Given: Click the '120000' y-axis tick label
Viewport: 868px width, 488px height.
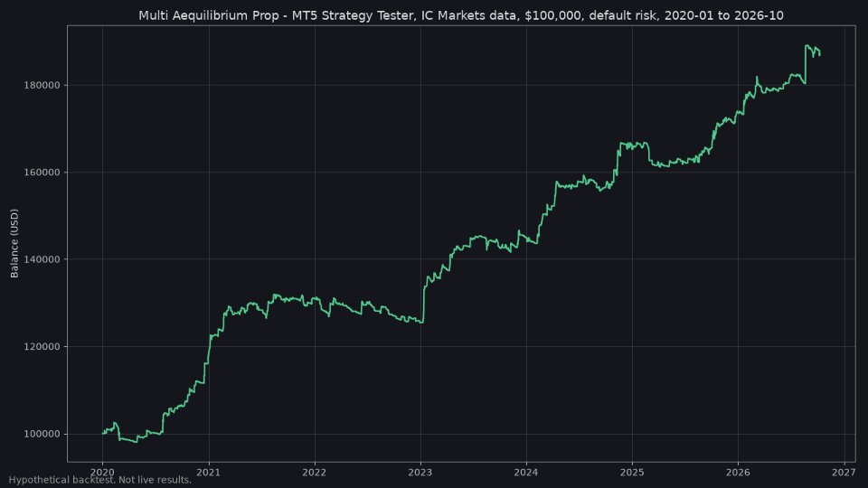Looking at the screenshot, I should pyautogui.click(x=43, y=347).
